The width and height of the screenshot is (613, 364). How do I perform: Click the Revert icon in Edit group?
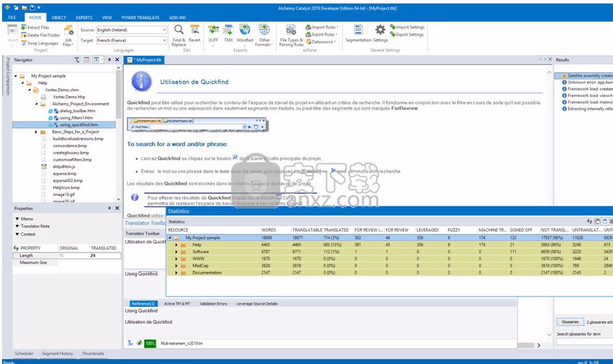coord(194,33)
